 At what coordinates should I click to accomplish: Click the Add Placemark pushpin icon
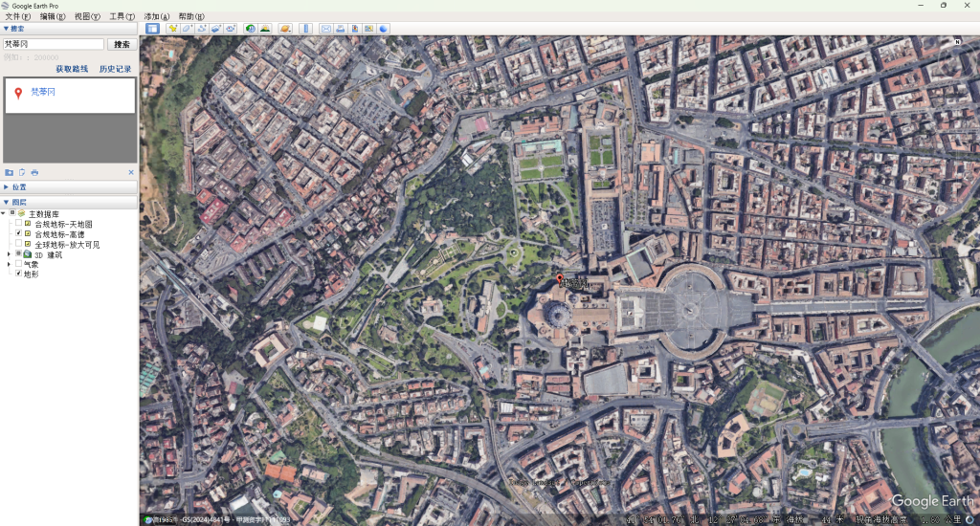coord(173,29)
